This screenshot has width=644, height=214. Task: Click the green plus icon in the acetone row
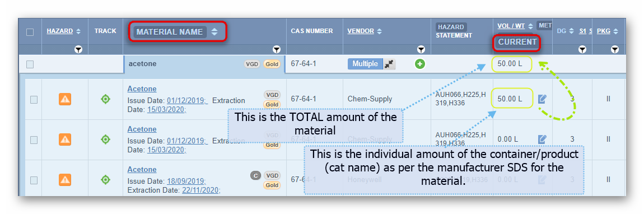(420, 64)
